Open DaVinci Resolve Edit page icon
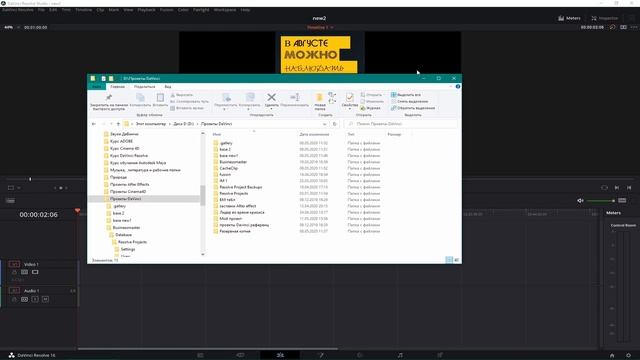Image resolution: width=640 pixels, height=360 pixels. [280, 355]
